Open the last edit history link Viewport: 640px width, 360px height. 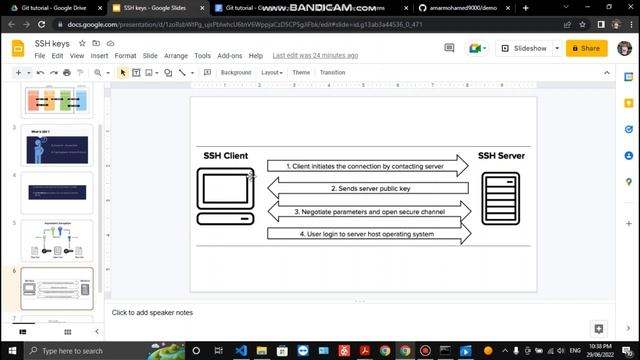pyautogui.click(x=315, y=56)
